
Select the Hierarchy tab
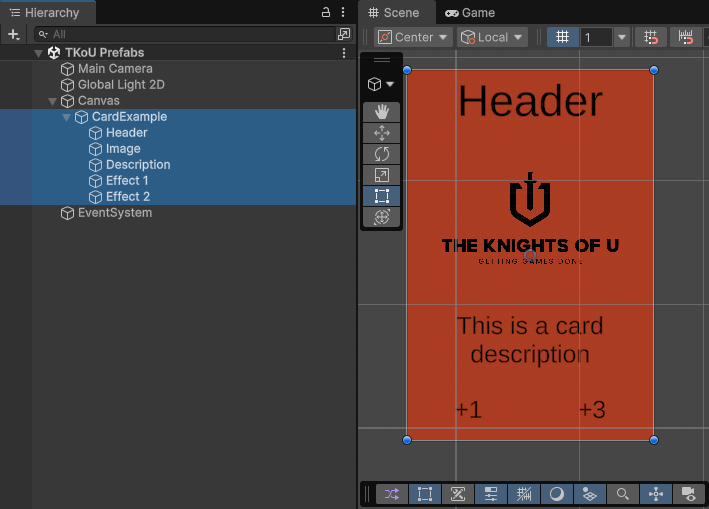click(x=47, y=13)
